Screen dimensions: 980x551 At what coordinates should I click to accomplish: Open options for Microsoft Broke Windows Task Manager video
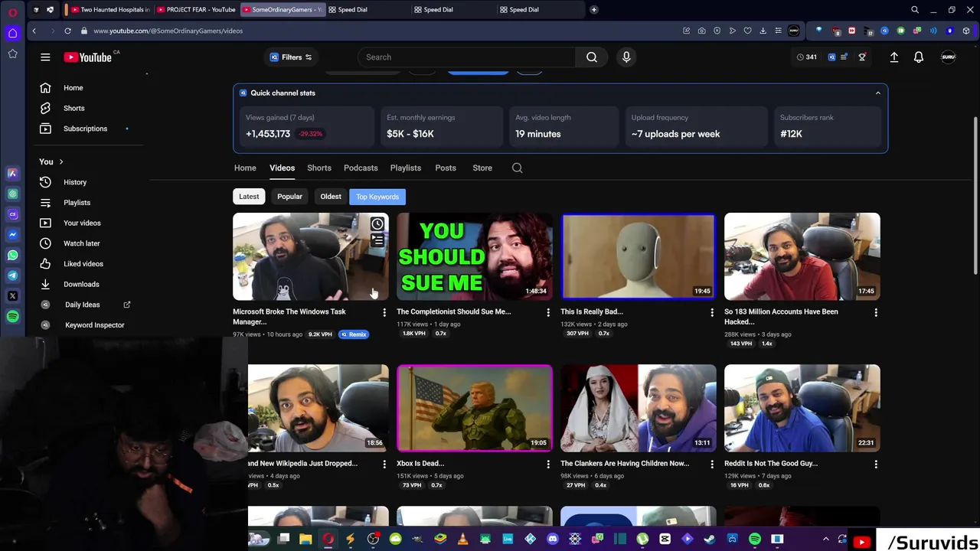[x=384, y=312]
